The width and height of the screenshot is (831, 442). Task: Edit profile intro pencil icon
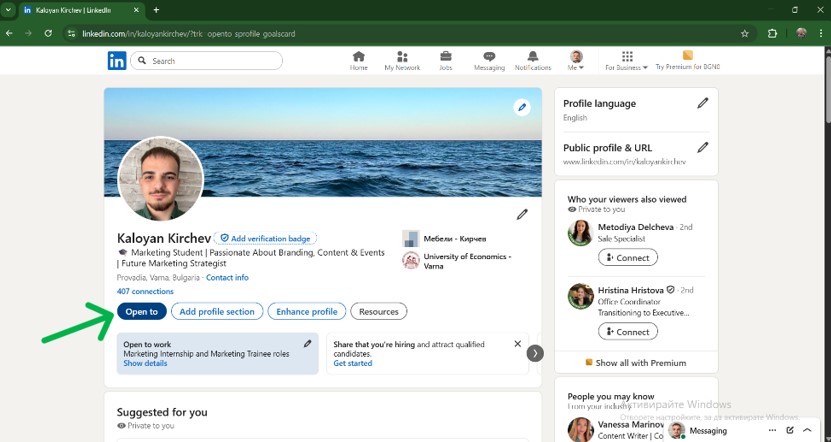522,214
